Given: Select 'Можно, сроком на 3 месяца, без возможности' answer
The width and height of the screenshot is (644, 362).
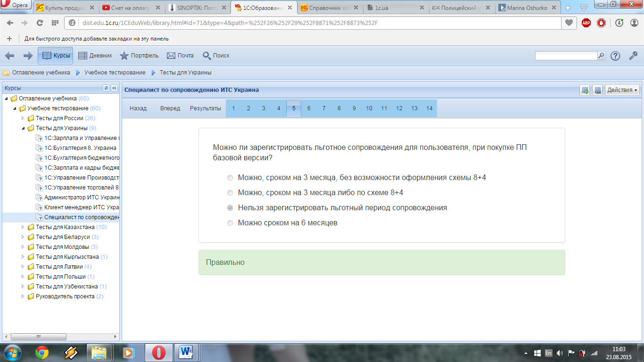Looking at the screenshot, I should [x=230, y=178].
